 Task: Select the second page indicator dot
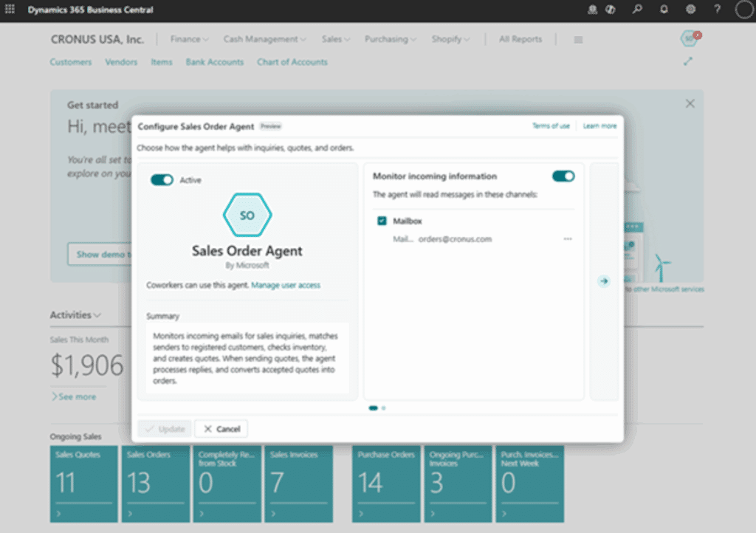coord(382,408)
